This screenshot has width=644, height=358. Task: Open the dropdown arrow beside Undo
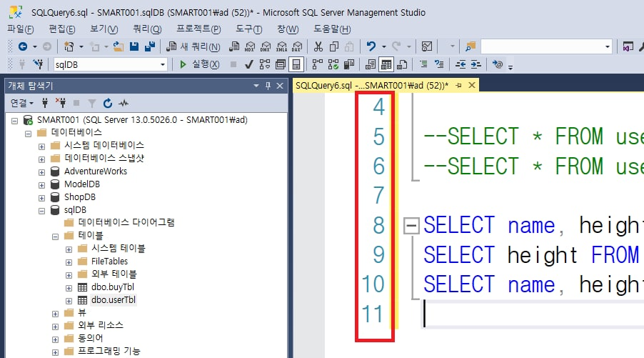[x=383, y=46]
